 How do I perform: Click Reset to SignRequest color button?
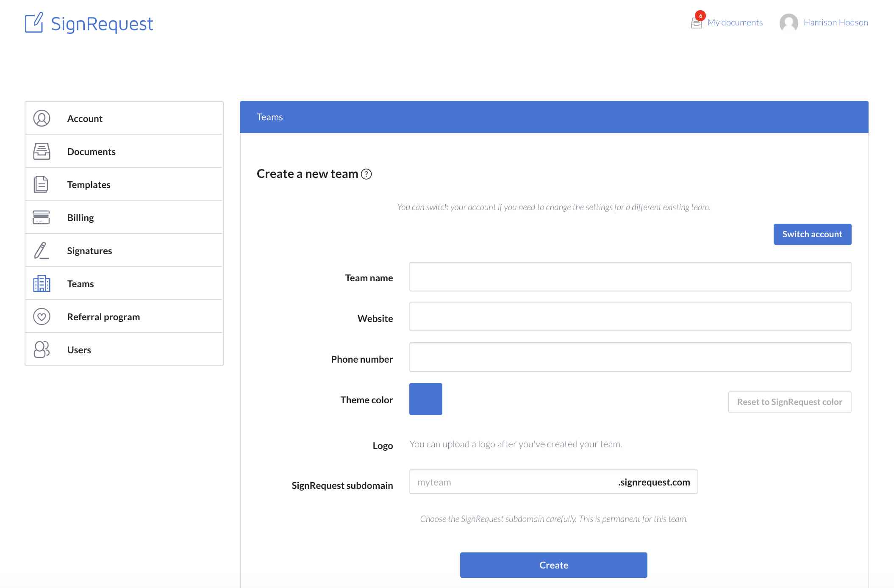click(789, 402)
